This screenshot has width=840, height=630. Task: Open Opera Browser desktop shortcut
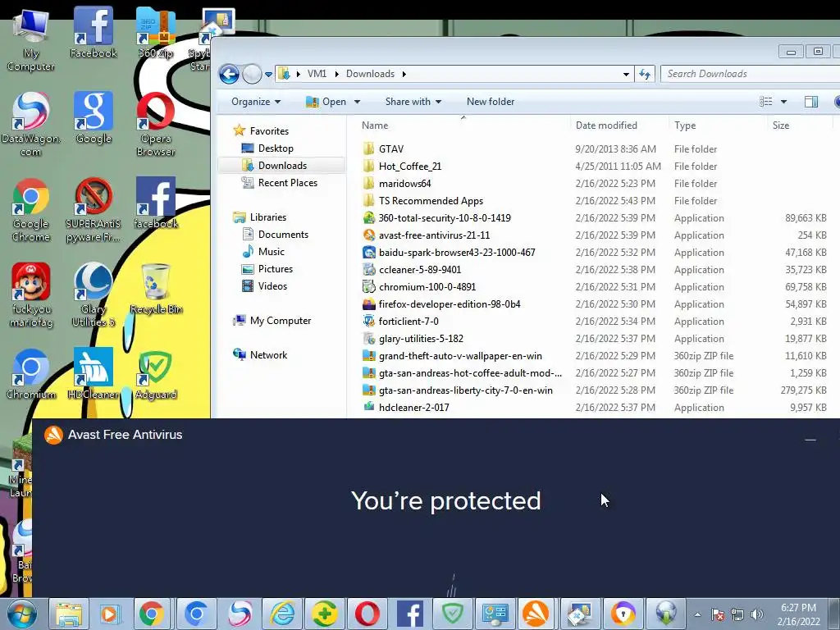(x=155, y=125)
